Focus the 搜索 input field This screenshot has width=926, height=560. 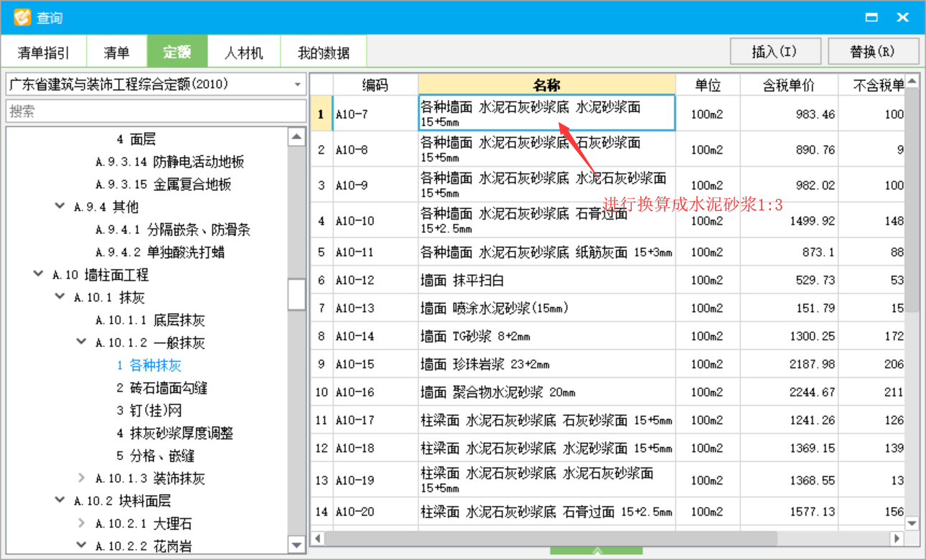tap(156, 111)
